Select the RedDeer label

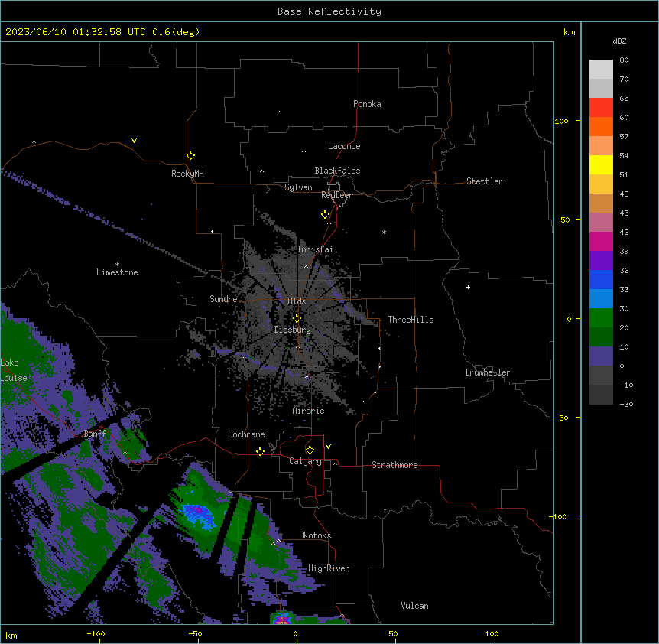(x=336, y=195)
